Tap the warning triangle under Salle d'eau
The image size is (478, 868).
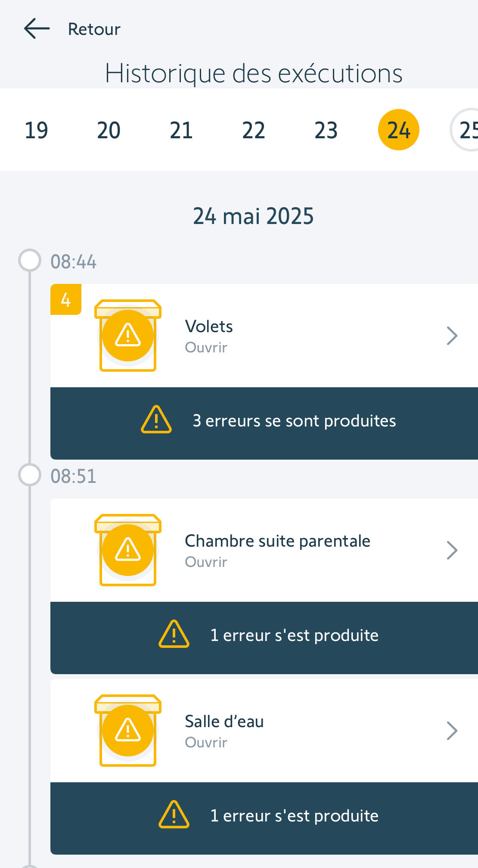[x=174, y=815]
